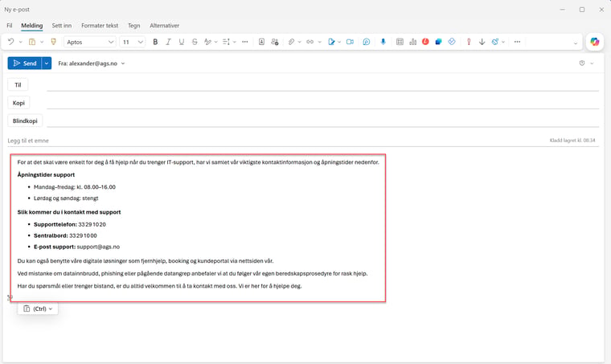Mark message as low importance
Screen dimensions: 611x364
(482, 42)
